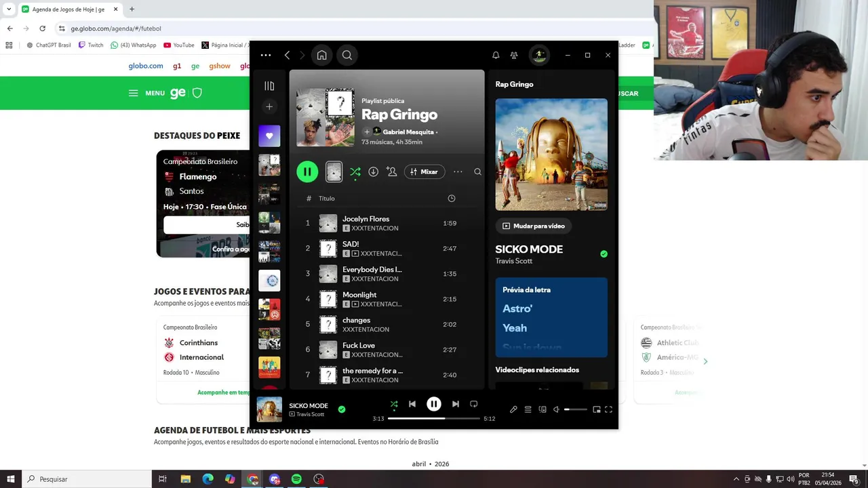Download the Rap Gringo playlist

click(x=373, y=171)
